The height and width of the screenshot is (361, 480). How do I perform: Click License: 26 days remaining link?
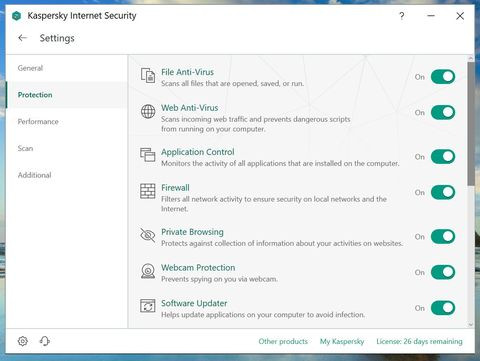coord(419,341)
